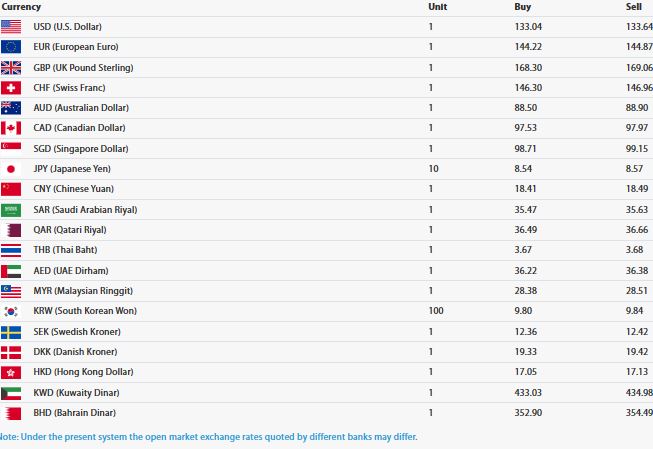Select the UK Union Jack flag icon

pyautogui.click(x=11, y=67)
